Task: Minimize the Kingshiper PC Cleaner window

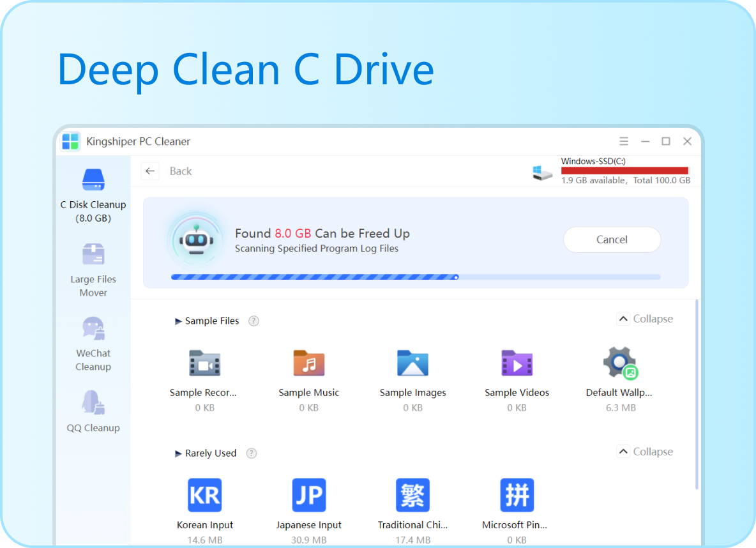Action: [645, 141]
